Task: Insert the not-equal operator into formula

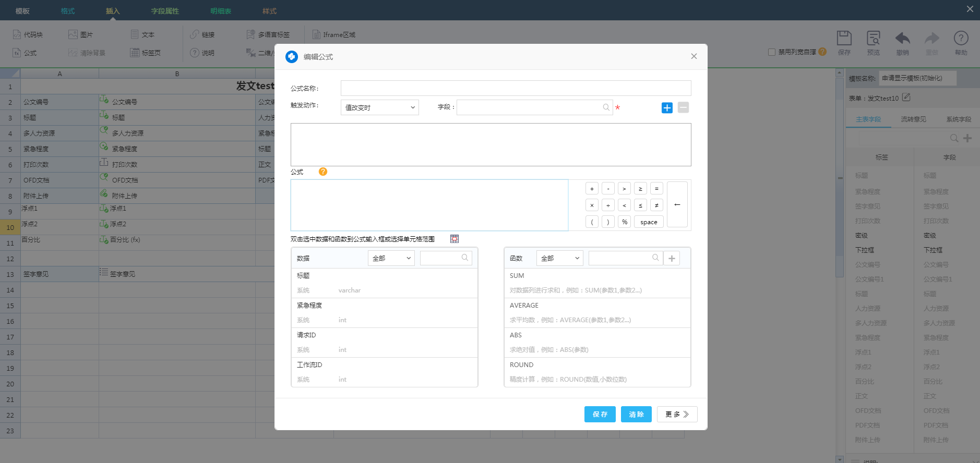Action: (656, 205)
